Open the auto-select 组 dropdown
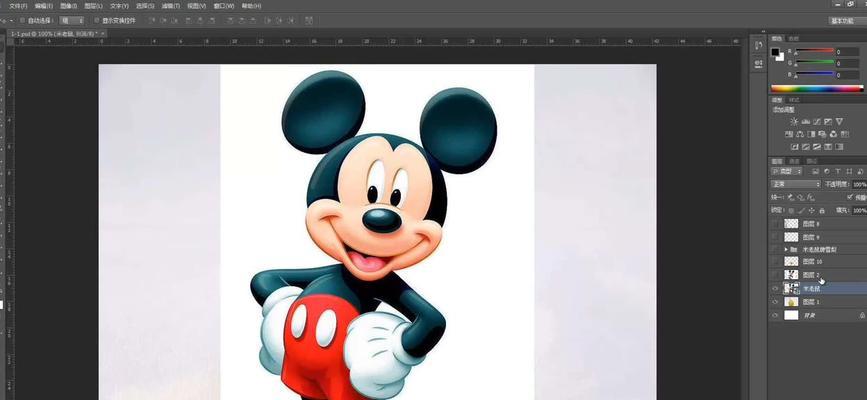This screenshot has width=867, height=400. 72,20
